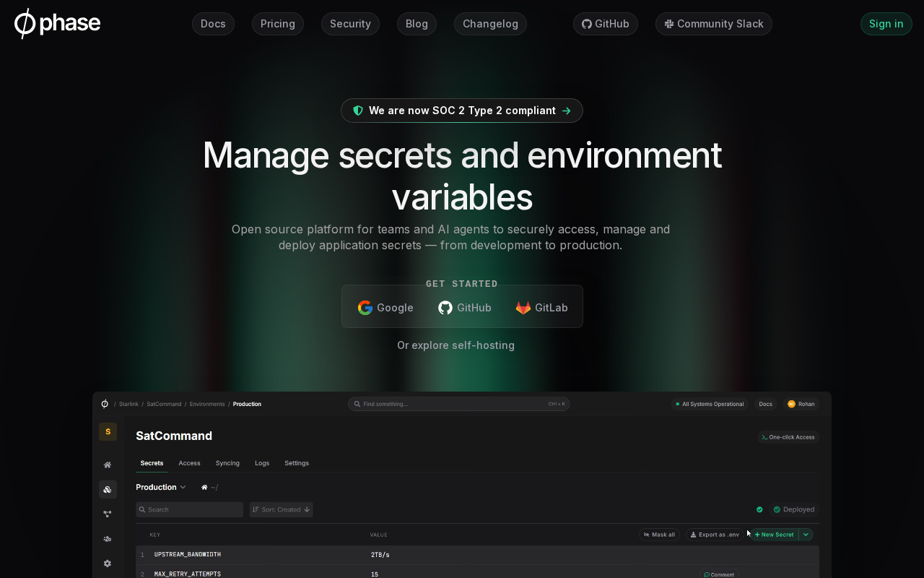Open the Apps icon in the demo sidebar
The image size is (924, 578).
click(108, 490)
